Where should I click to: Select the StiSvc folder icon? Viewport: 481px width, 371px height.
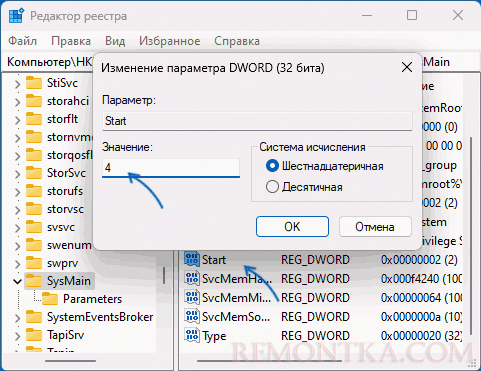[34, 83]
